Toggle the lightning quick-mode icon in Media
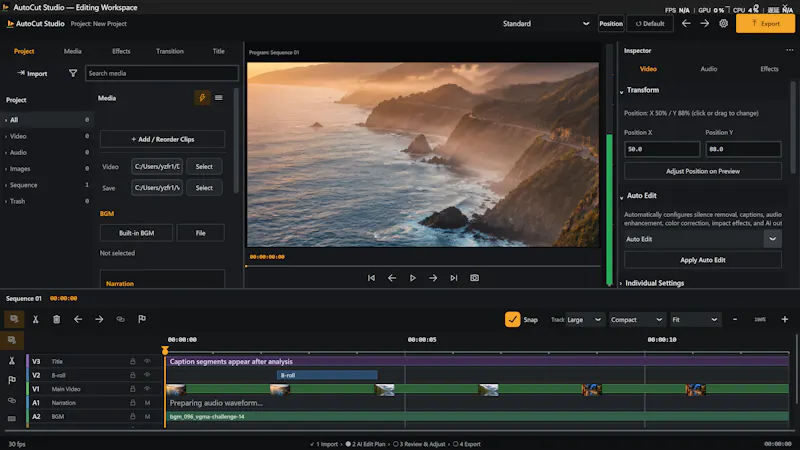Viewport: 800px width, 450px height. [202, 98]
